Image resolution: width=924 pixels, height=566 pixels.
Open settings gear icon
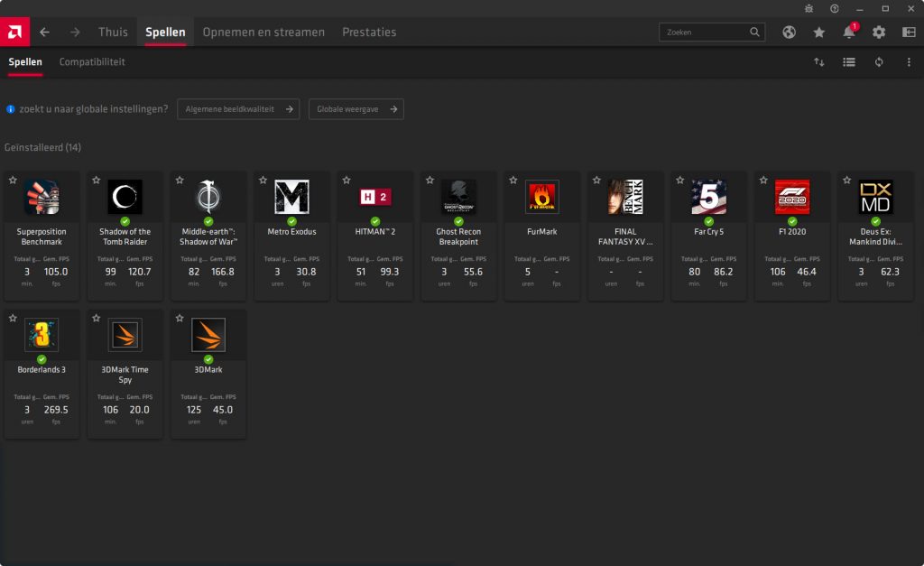(x=878, y=32)
